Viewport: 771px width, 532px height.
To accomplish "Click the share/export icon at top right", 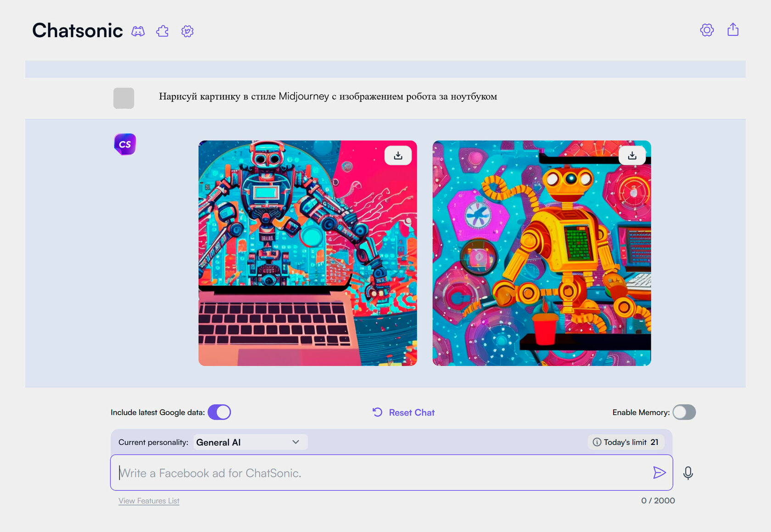I will tap(733, 29).
